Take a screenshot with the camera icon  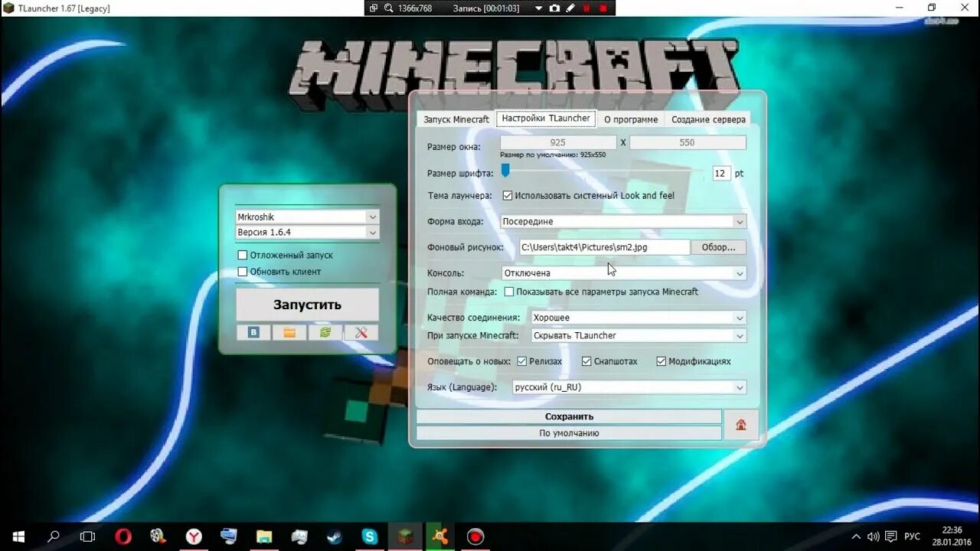pos(554,8)
